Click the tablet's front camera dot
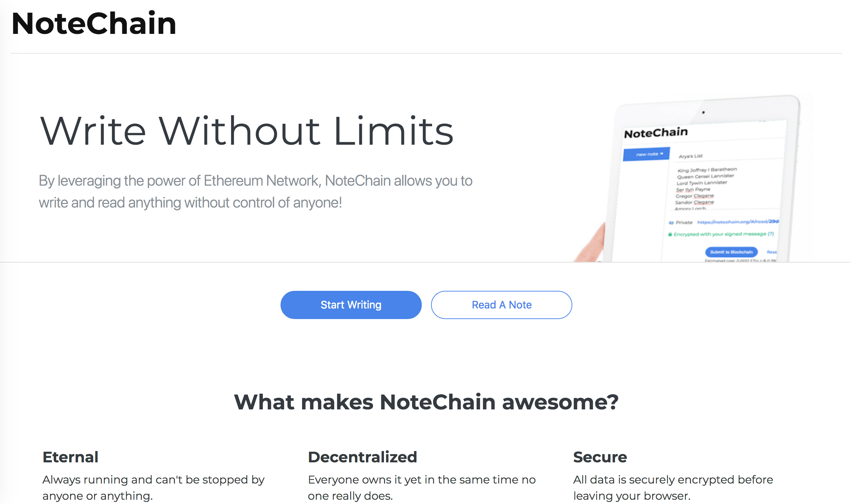850x504 pixels. click(703, 113)
